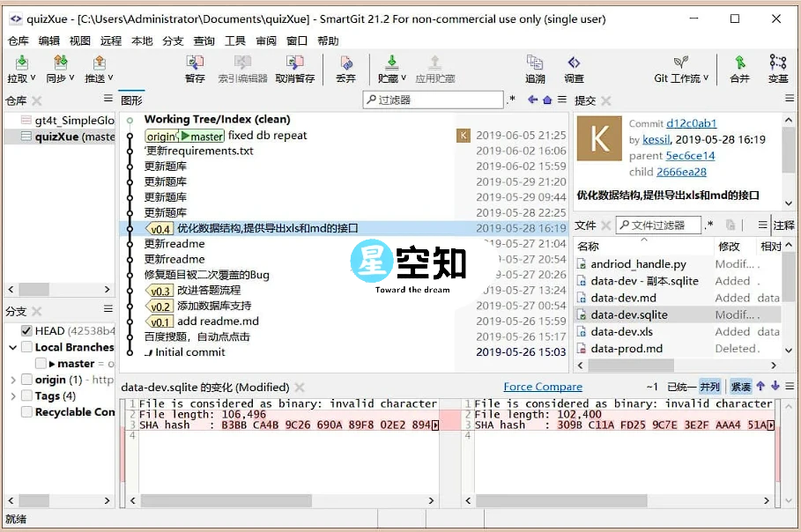Start a merge with the 合并 icon
The height and width of the screenshot is (532, 801).
740,68
